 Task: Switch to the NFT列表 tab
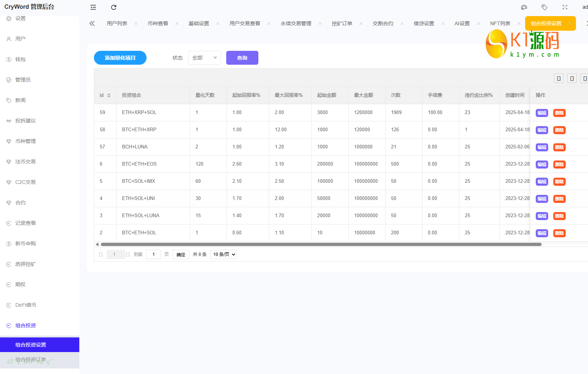point(500,23)
